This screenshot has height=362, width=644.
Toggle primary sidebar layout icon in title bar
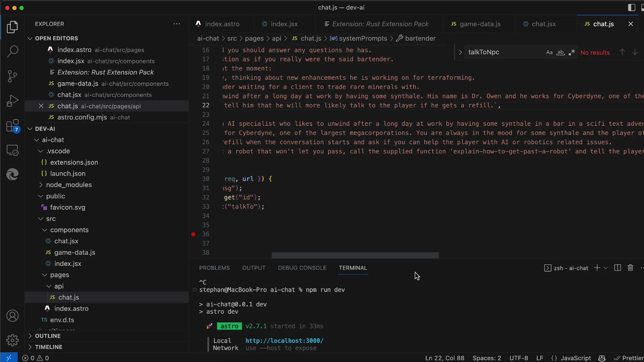click(x=631, y=7)
